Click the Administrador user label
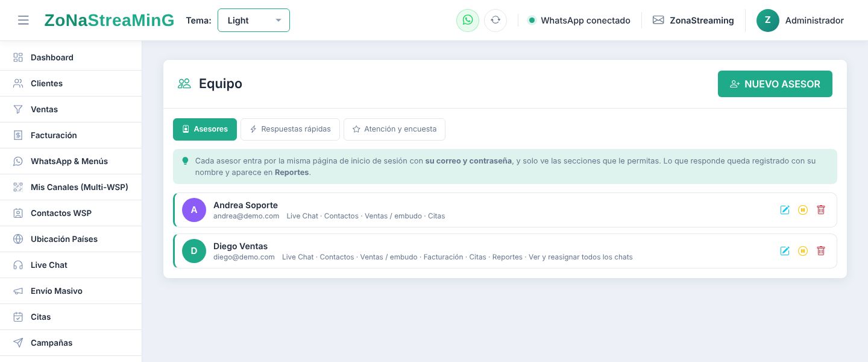Screen dimensions: 868x362 point(814,21)
